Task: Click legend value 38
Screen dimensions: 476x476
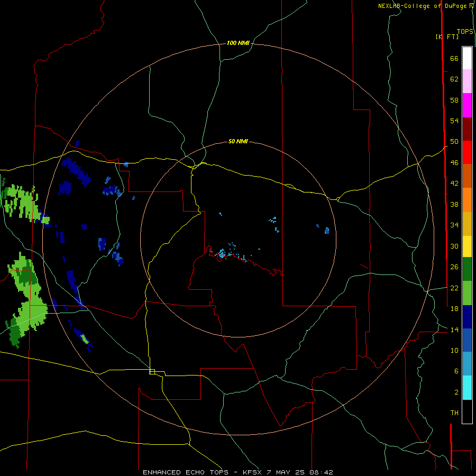Action: (x=454, y=205)
